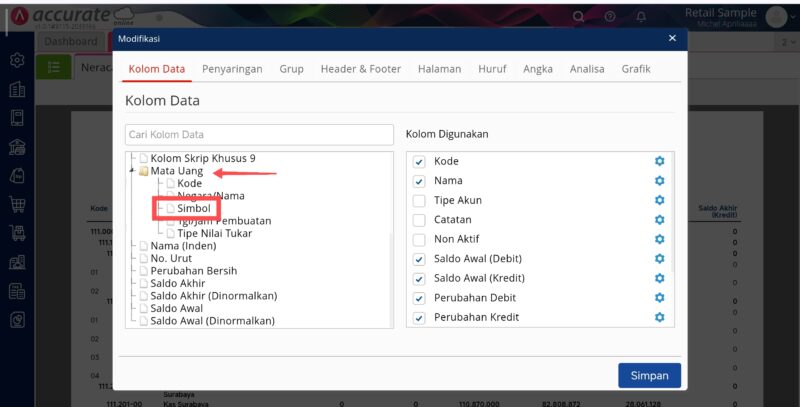Click gear icon next to Saldo Awal (Debit)
The image size is (800, 407).
pyautogui.click(x=659, y=259)
